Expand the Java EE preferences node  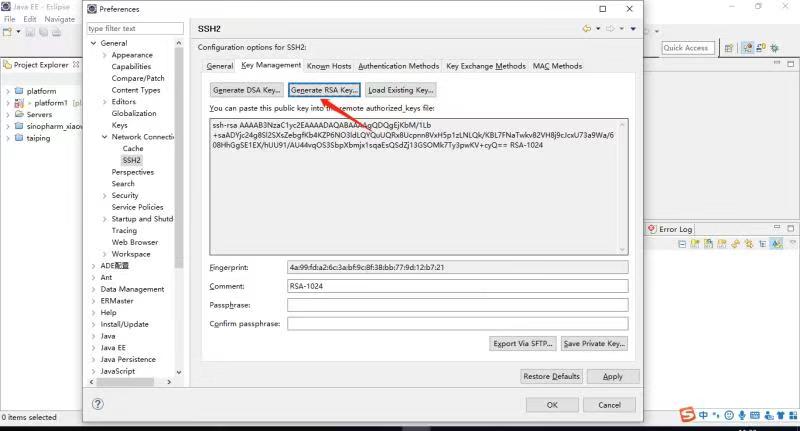[93, 348]
